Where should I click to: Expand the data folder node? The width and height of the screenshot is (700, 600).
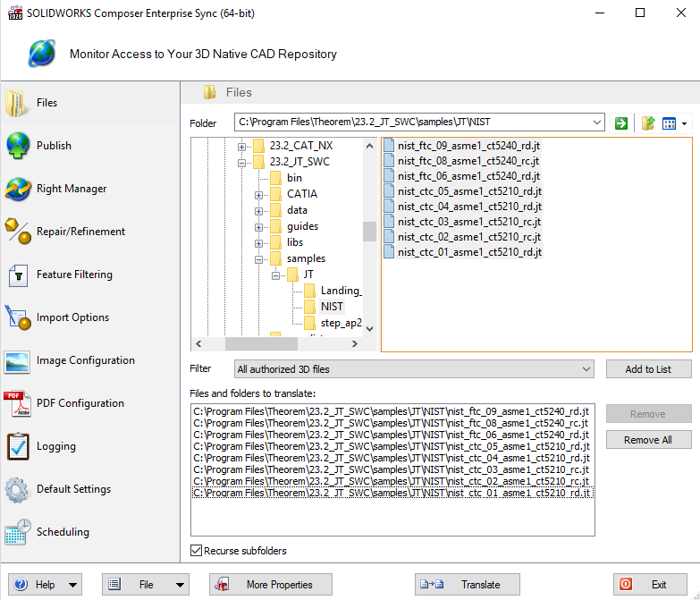coord(258,211)
